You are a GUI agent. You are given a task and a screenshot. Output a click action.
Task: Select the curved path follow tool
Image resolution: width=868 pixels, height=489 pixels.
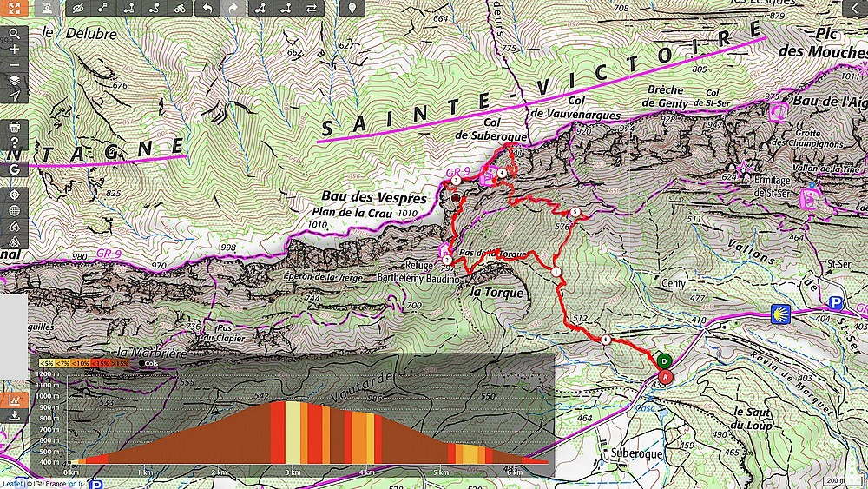[x=155, y=8]
